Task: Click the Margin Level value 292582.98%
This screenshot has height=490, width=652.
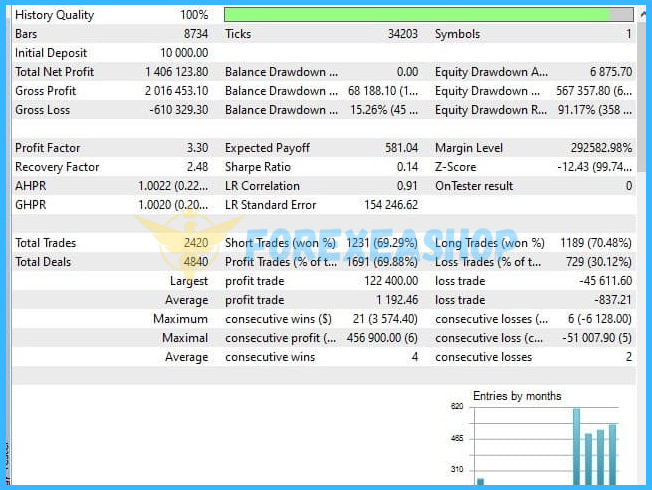Action: pyautogui.click(x=601, y=148)
